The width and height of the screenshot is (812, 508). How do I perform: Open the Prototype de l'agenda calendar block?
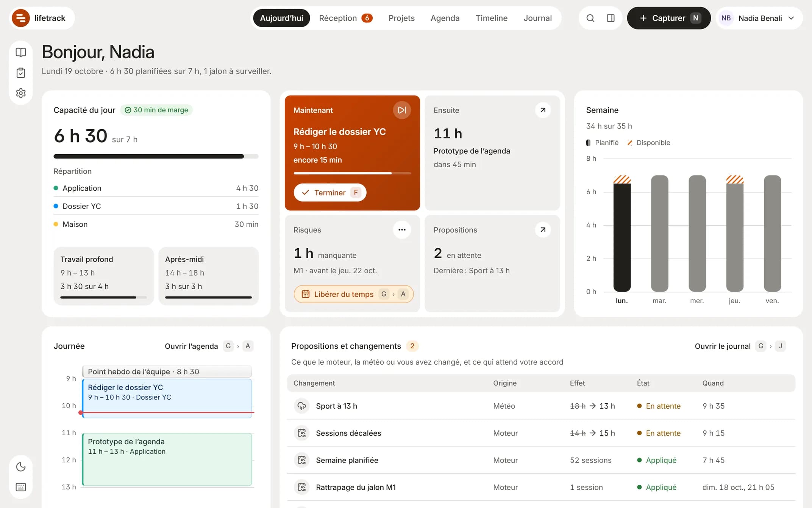click(167, 459)
